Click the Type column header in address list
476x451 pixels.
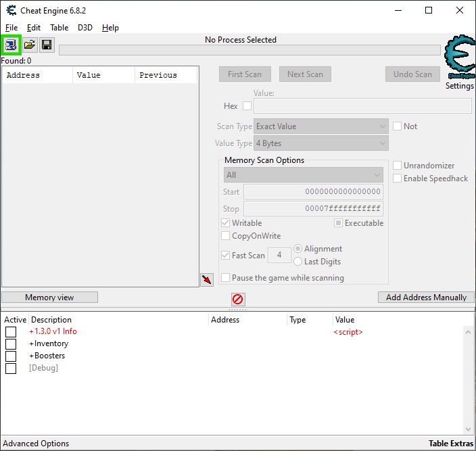(297, 320)
